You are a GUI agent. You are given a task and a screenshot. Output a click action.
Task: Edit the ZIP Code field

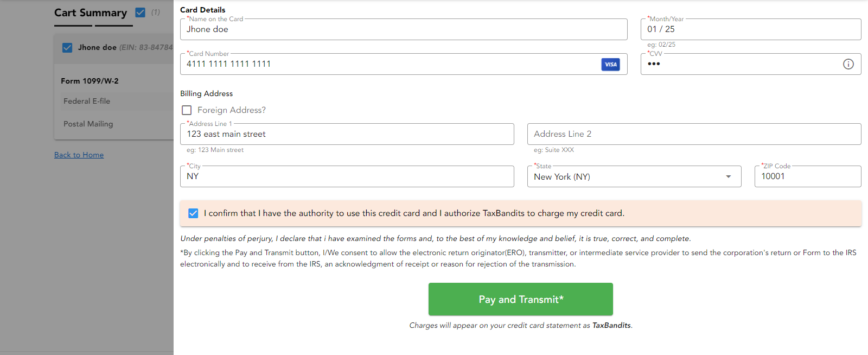coord(807,176)
